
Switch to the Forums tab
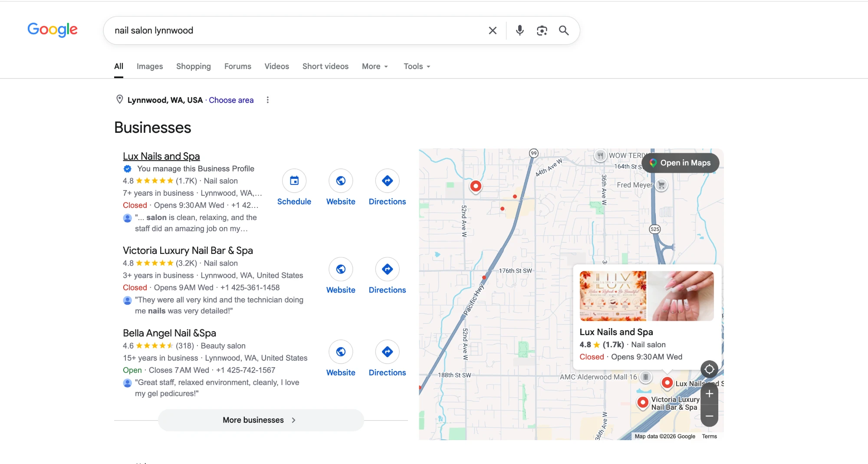point(238,66)
